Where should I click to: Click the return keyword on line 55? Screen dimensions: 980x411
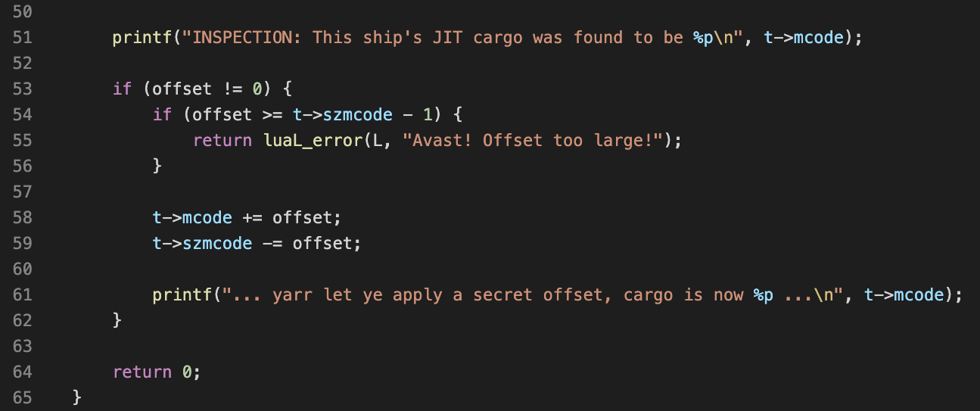222,140
